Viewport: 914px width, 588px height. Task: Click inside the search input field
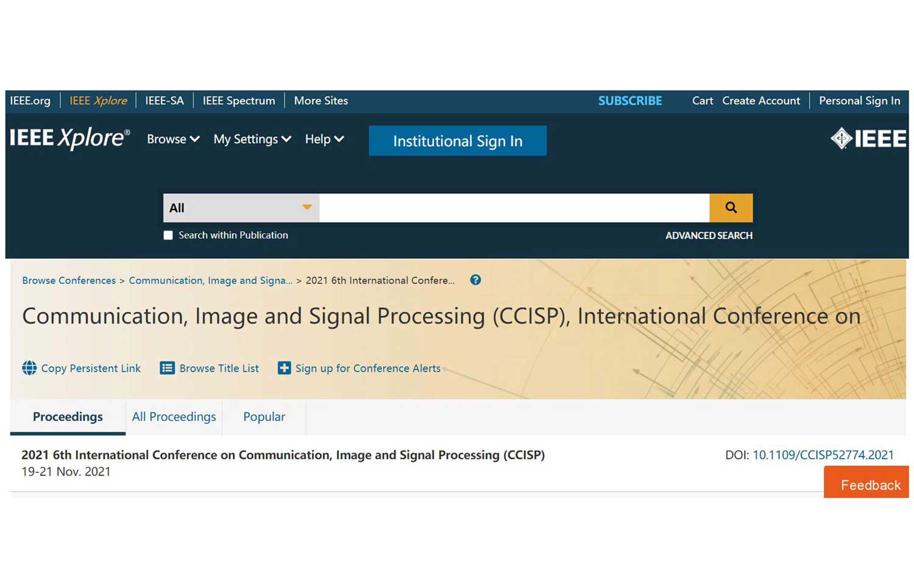(512, 207)
